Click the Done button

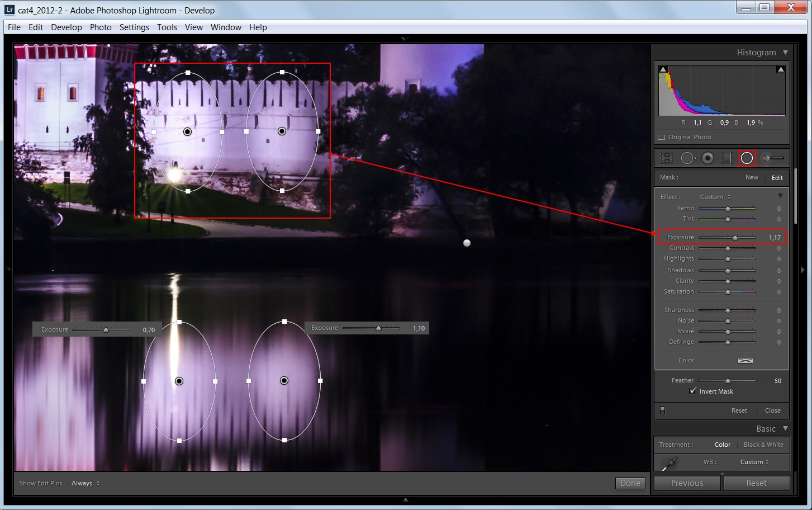click(x=630, y=483)
